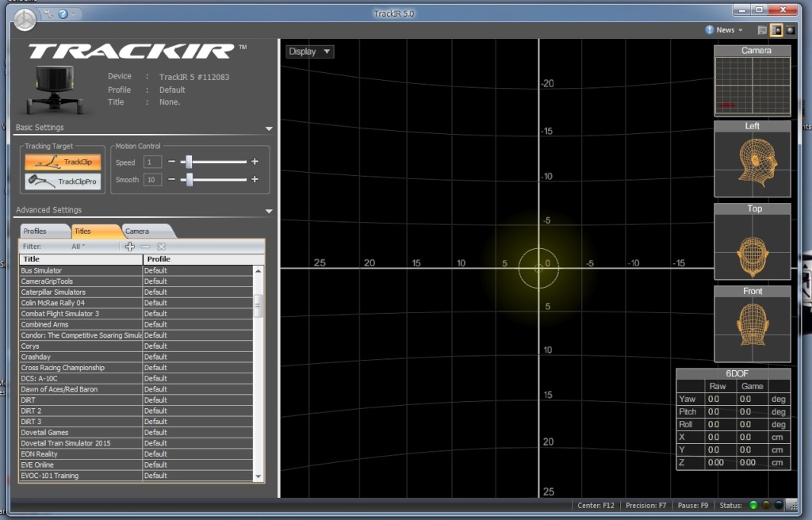Increase Speed with the plus button

(255, 162)
